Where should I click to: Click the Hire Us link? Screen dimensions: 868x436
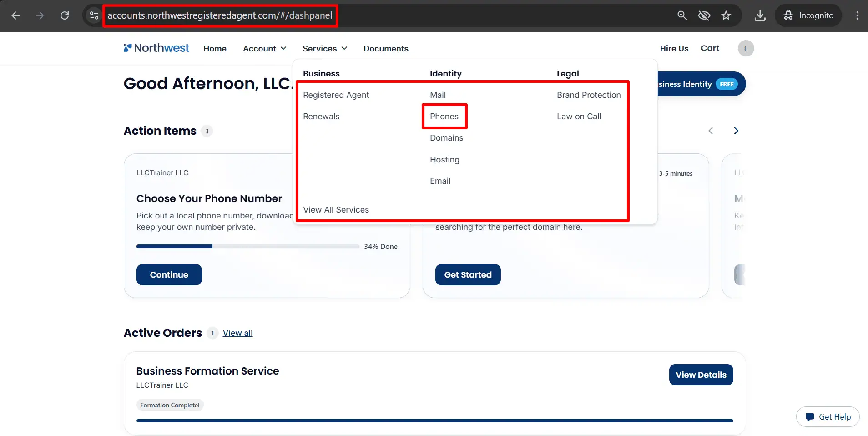(674, 49)
